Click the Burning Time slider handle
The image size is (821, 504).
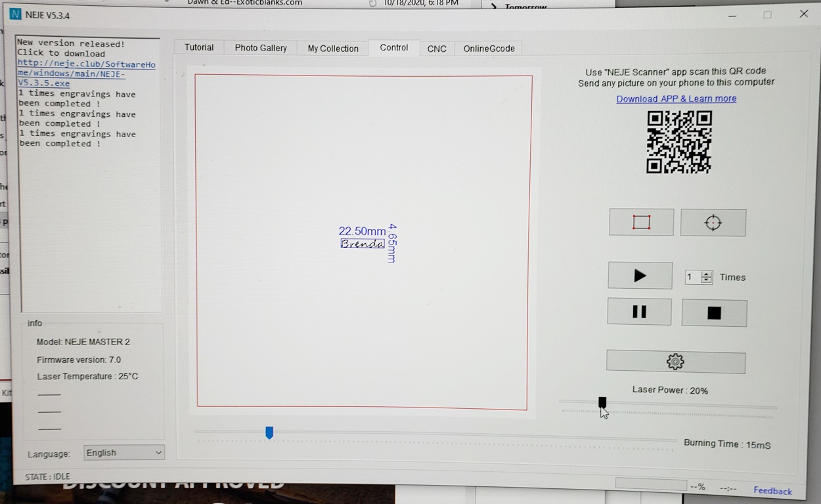click(269, 432)
